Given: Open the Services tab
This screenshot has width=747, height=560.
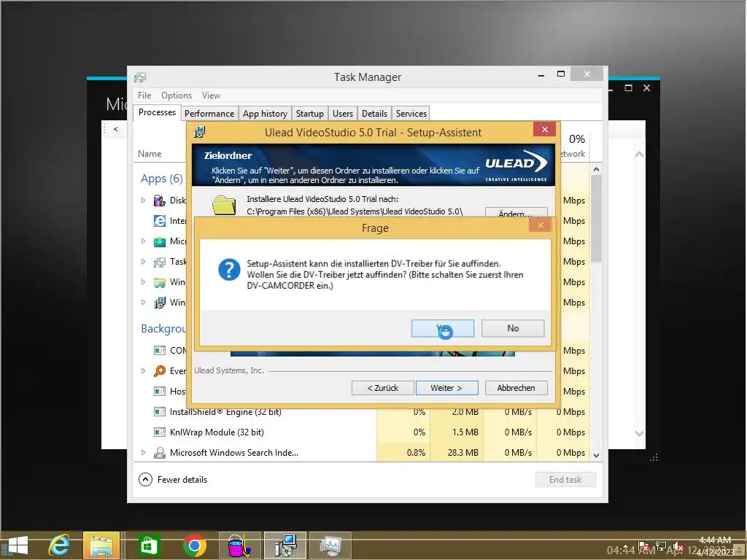Looking at the screenshot, I should click(x=411, y=113).
